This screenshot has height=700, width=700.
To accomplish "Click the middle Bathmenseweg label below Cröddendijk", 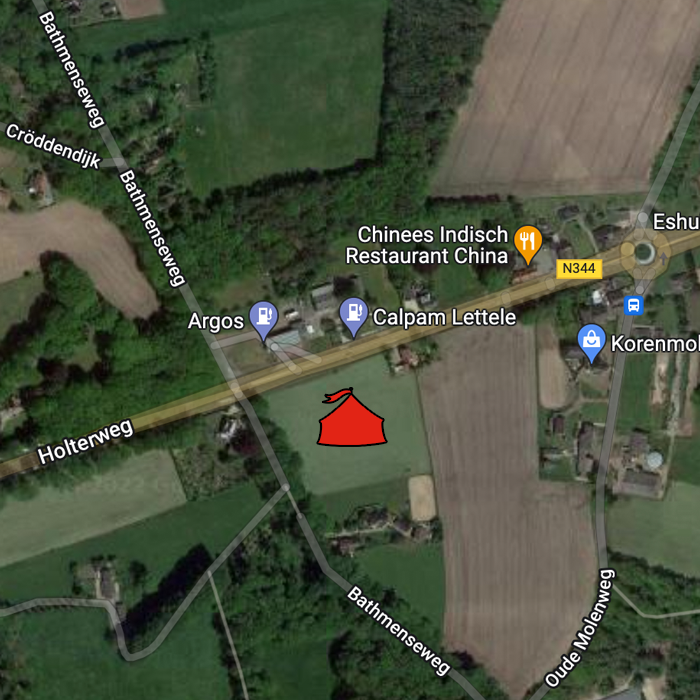I will pos(152,228).
